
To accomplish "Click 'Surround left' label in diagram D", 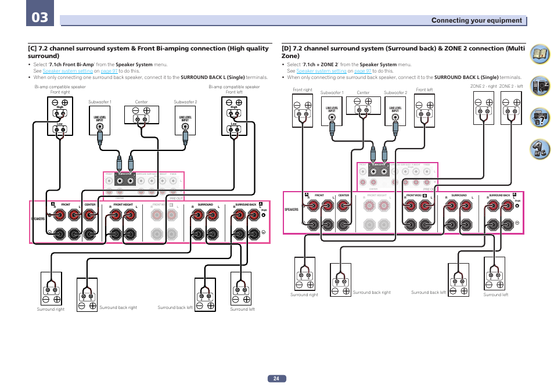I will coord(496,295).
